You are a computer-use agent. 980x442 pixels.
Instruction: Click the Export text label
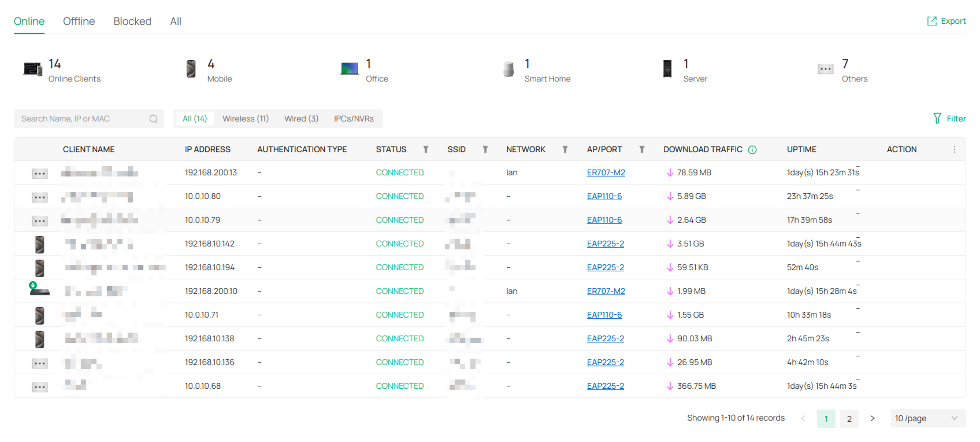(x=953, y=21)
